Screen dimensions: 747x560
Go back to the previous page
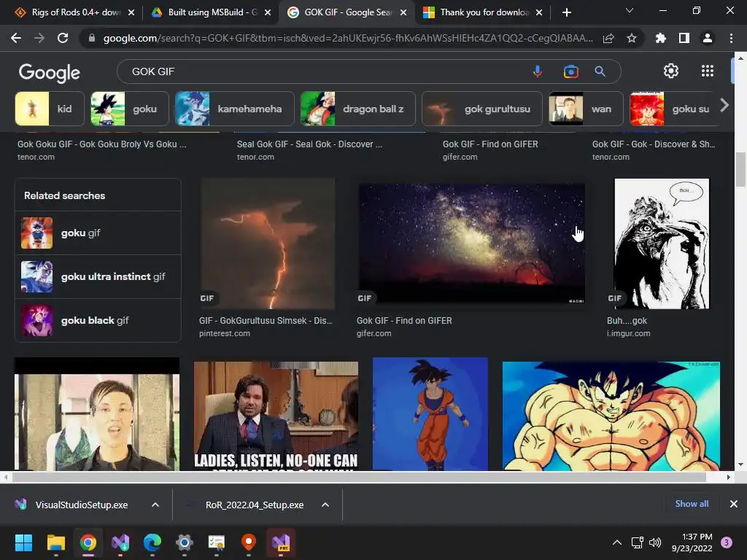coord(16,38)
